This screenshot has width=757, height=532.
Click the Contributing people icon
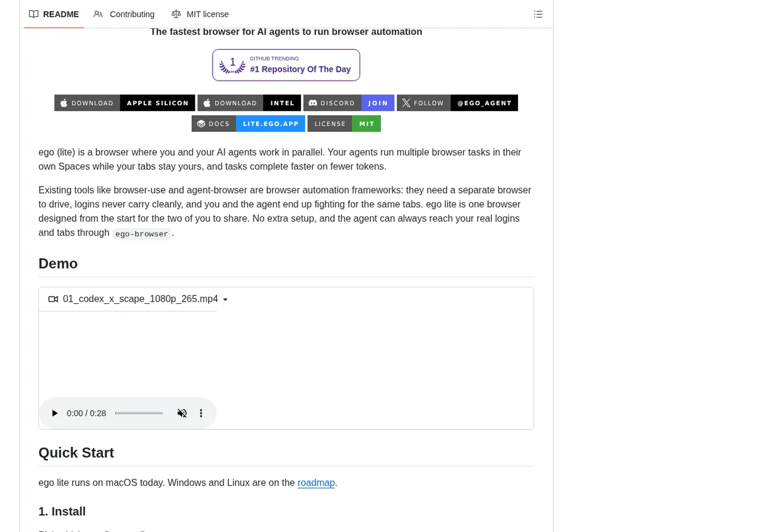[x=98, y=14]
